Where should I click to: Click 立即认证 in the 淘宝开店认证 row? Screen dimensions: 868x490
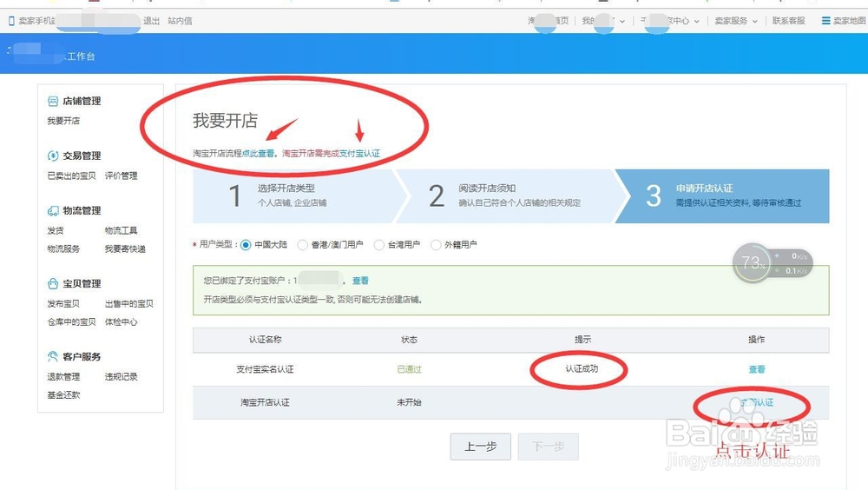click(x=757, y=403)
